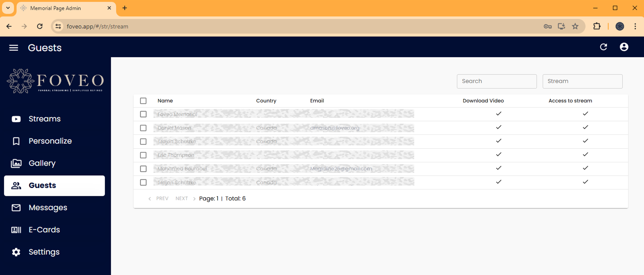Open the hamburger navigation menu

(x=14, y=47)
